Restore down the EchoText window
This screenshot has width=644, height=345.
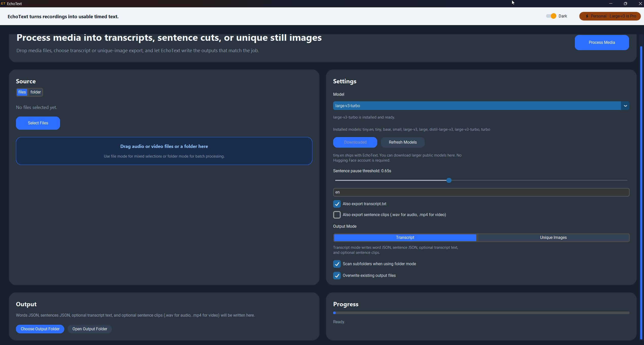pyautogui.click(x=626, y=4)
